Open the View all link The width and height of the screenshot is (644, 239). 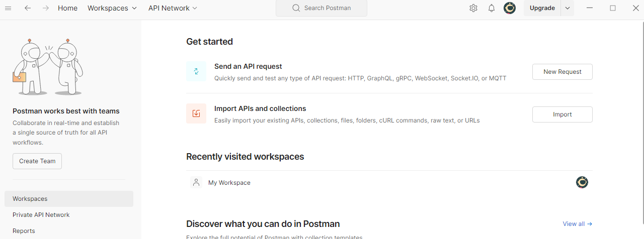pyautogui.click(x=578, y=224)
